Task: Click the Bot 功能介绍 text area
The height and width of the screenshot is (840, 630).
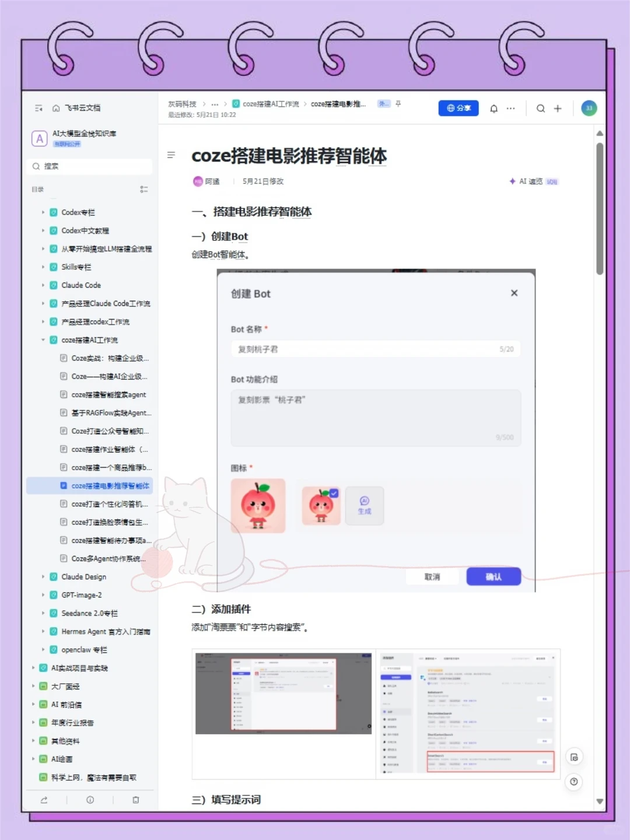Action: point(376,418)
